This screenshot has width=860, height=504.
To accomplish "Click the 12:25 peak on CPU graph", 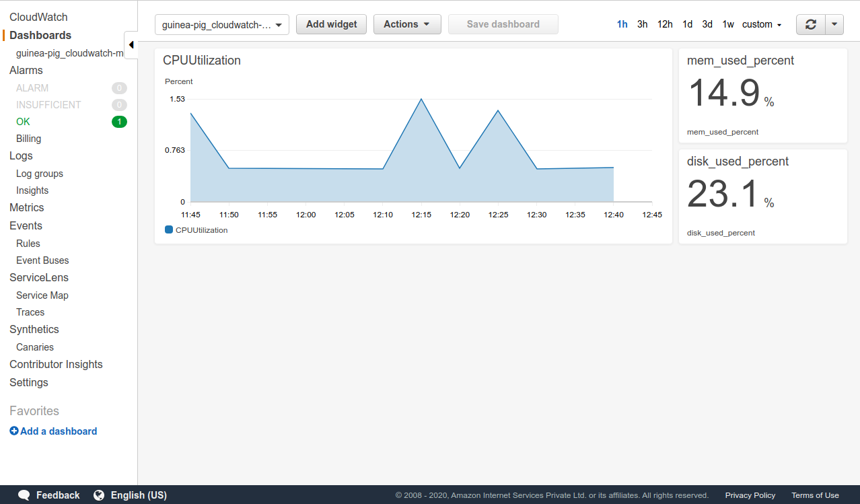I will [498, 110].
